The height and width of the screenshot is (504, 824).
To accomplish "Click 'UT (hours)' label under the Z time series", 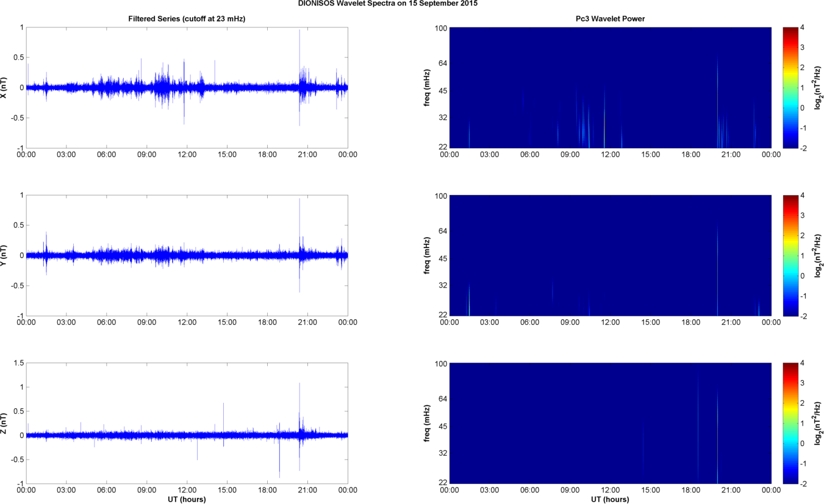I will coord(187,499).
